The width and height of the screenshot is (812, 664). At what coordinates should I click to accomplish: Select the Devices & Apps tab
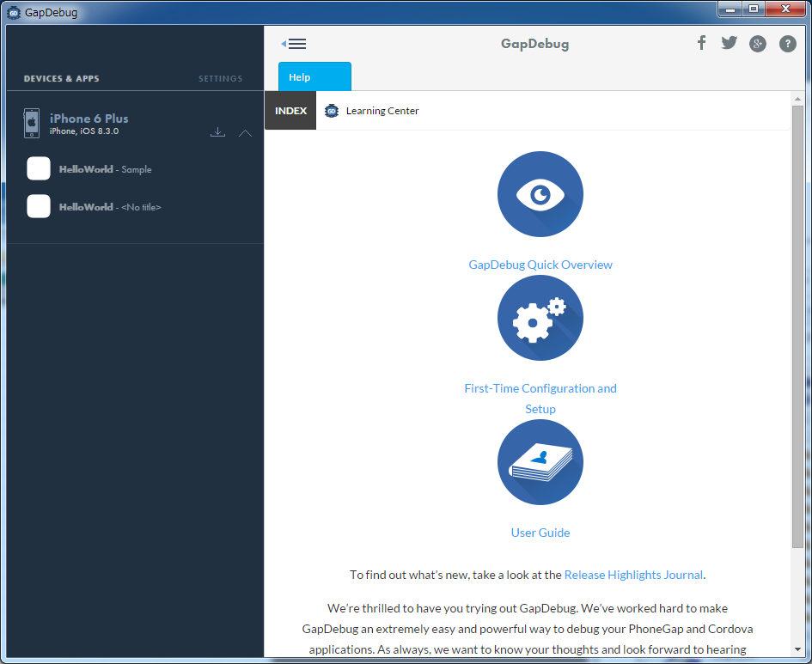click(61, 79)
